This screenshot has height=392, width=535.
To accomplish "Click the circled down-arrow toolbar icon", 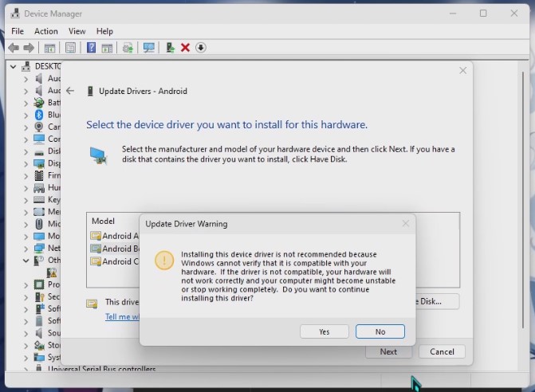I will (x=201, y=48).
